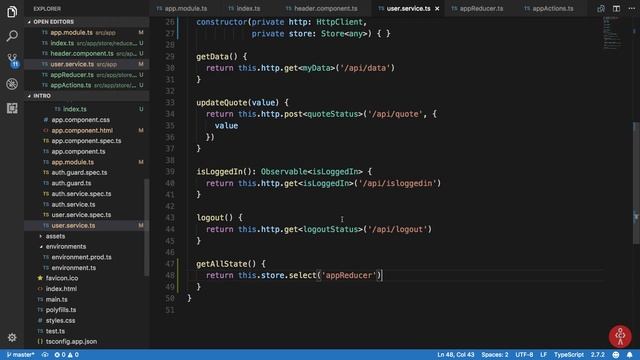Click Ln 48, Col 43 in status bar

(x=456, y=355)
